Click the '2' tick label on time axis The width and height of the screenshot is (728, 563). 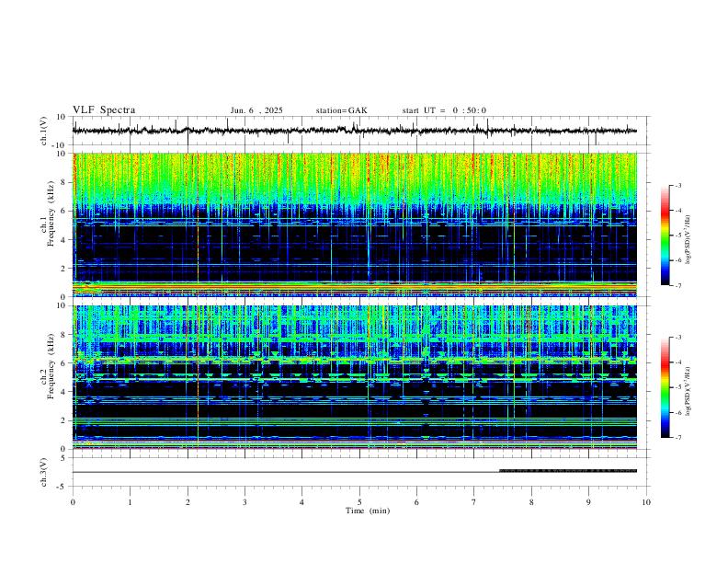[x=188, y=502]
